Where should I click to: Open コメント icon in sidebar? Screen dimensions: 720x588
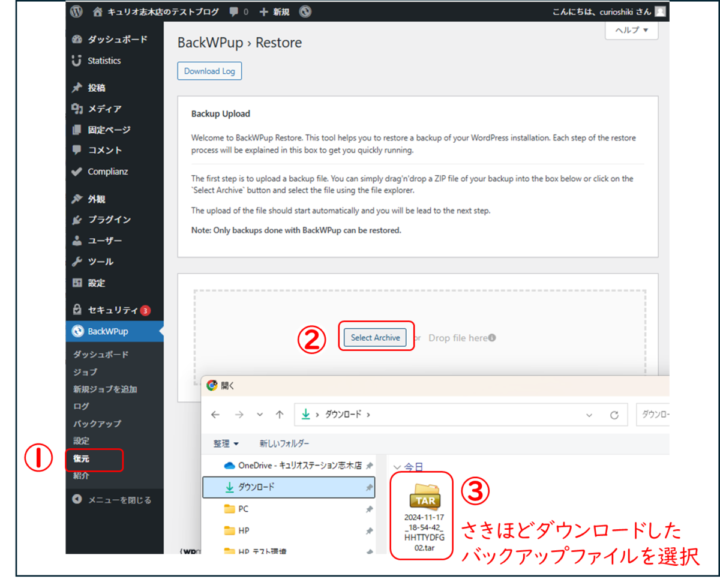coord(77,150)
